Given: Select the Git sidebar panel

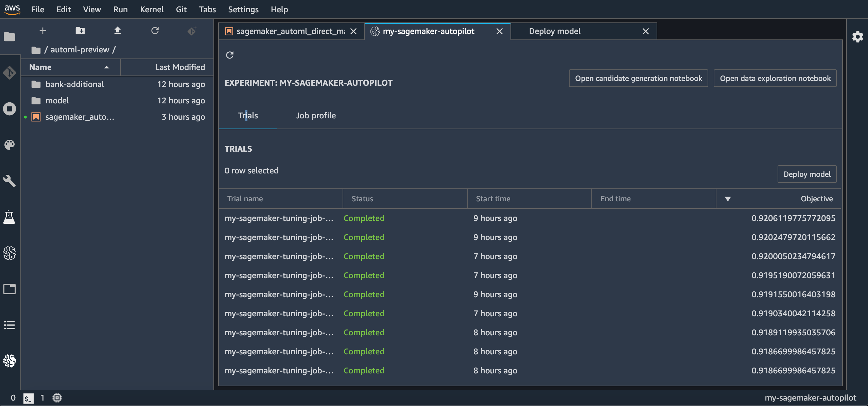Looking at the screenshot, I should (10, 72).
